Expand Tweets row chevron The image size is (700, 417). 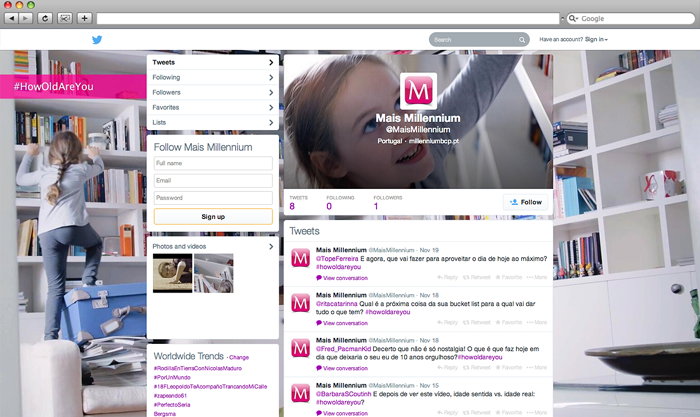coord(271,63)
